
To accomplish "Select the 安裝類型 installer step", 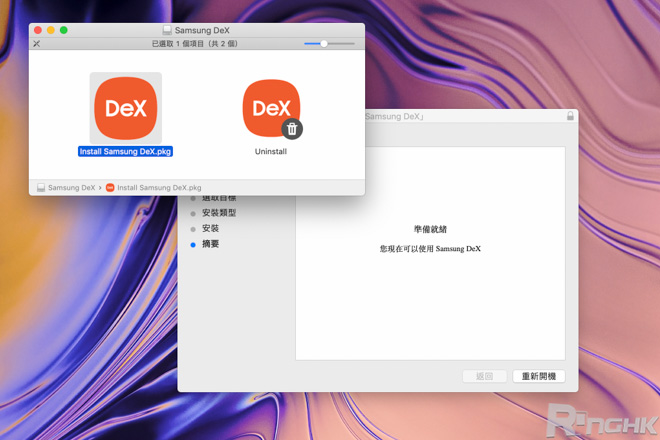I will tap(219, 213).
